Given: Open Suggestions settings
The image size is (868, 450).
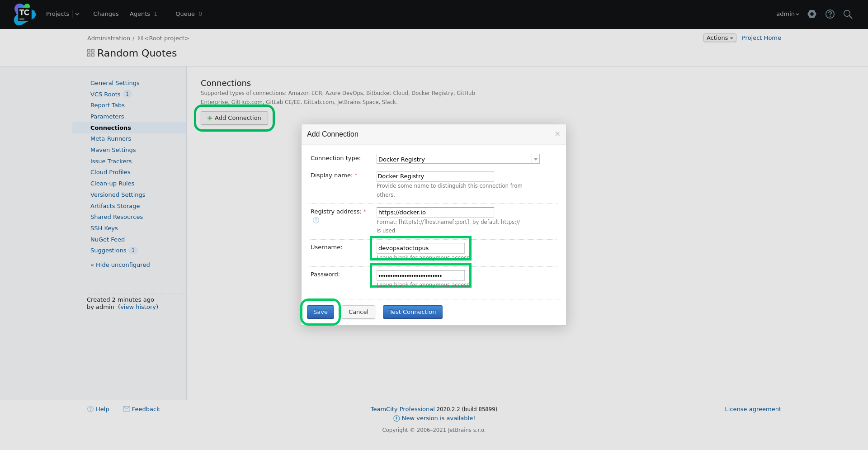Looking at the screenshot, I should pyautogui.click(x=108, y=251).
